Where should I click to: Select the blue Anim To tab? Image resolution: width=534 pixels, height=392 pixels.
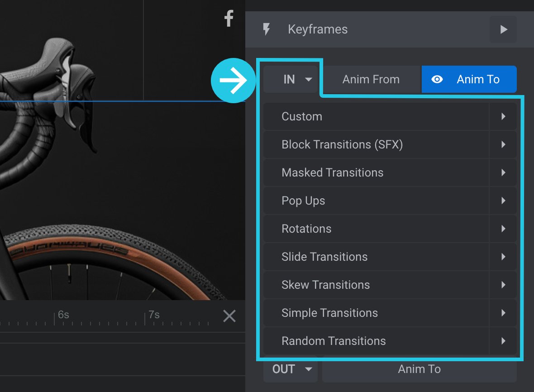click(x=469, y=79)
